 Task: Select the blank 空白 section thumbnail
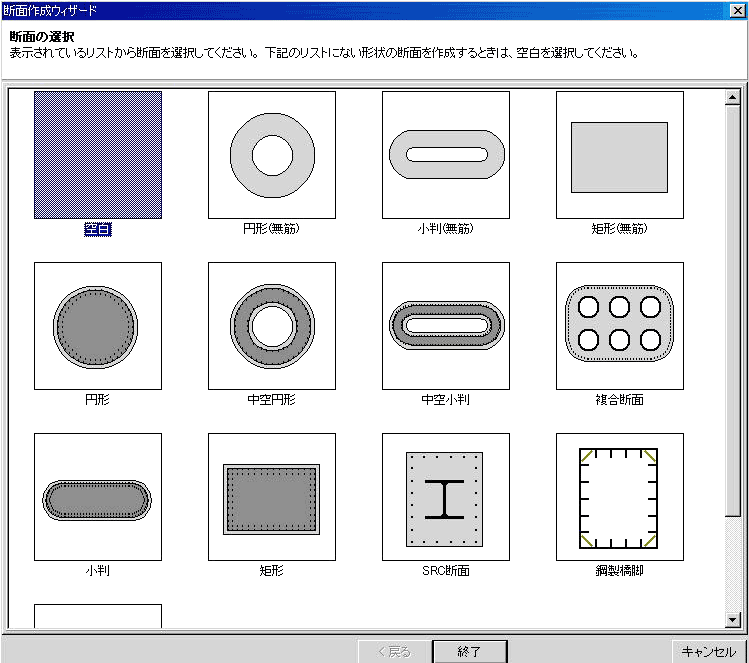(98, 155)
